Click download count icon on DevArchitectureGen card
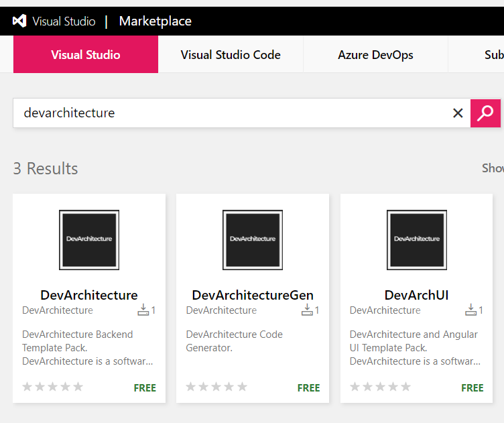 [x=307, y=310]
